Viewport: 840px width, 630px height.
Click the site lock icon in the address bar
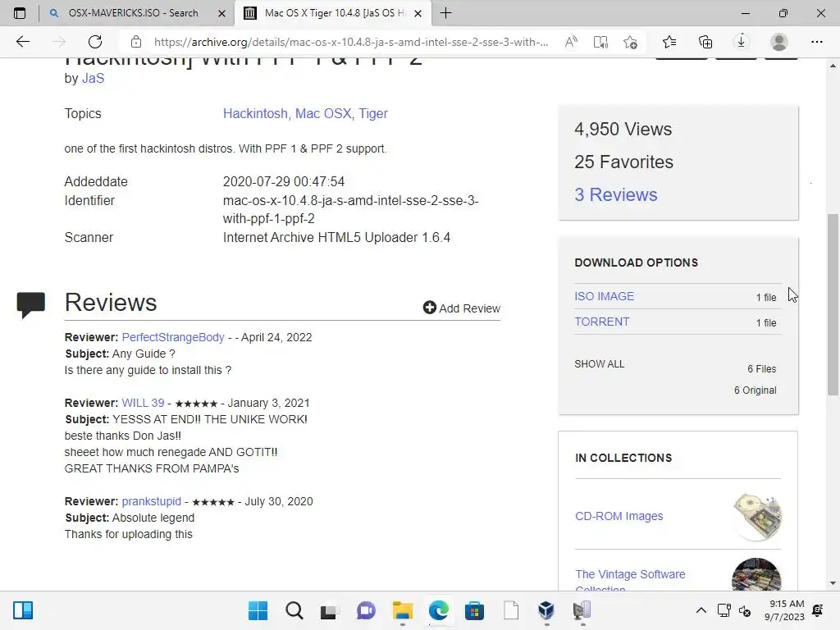[136, 42]
